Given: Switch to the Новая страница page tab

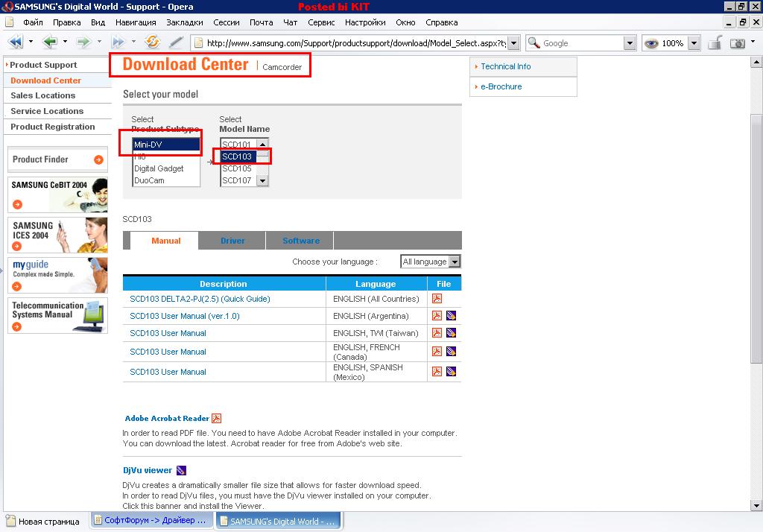Looking at the screenshot, I should tap(44, 522).
